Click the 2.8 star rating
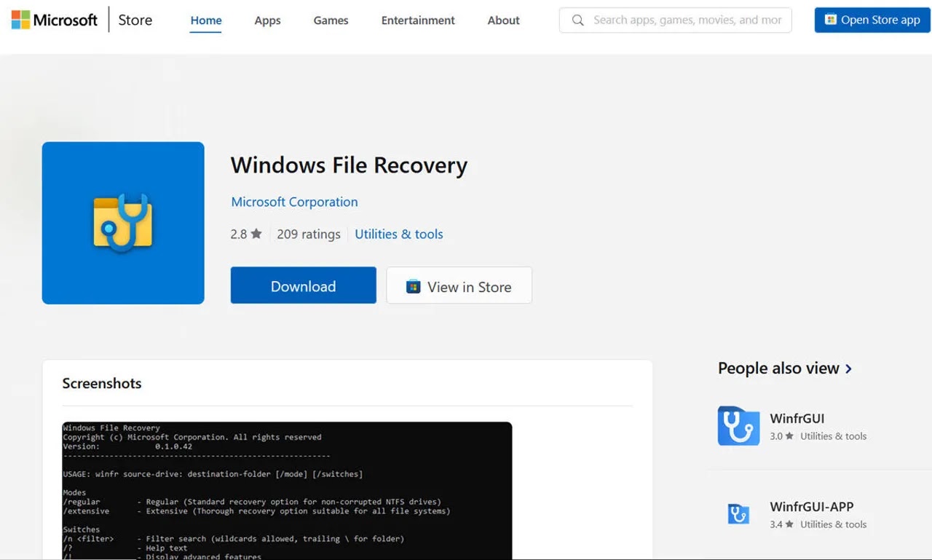Image resolution: width=932 pixels, height=560 pixels. point(246,234)
